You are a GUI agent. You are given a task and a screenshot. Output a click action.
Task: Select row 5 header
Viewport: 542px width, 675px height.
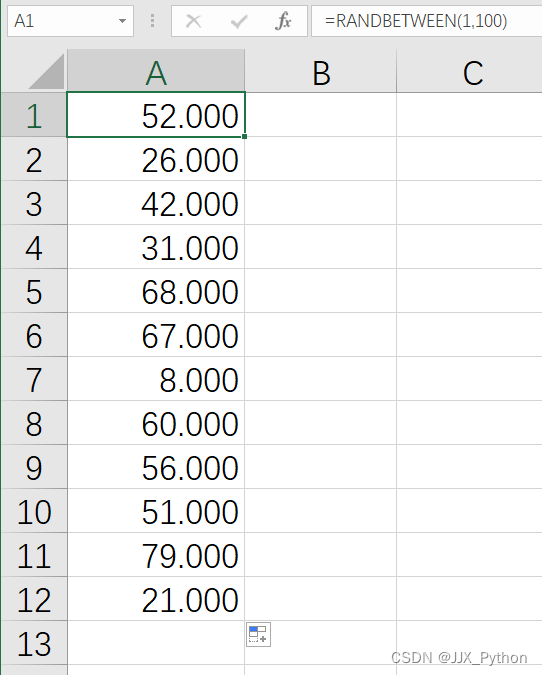34,291
